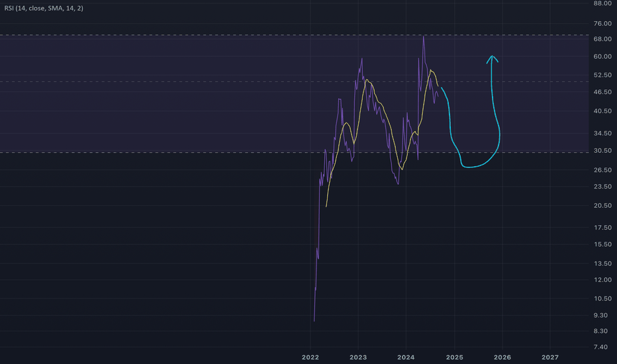The height and width of the screenshot is (364, 617).
Task: Select the 30.50 price scale label
Action: tap(602, 150)
